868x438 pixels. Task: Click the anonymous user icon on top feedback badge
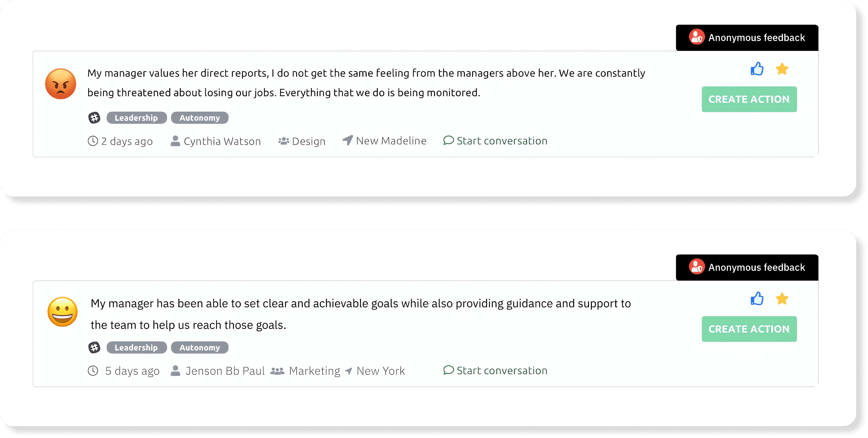697,37
